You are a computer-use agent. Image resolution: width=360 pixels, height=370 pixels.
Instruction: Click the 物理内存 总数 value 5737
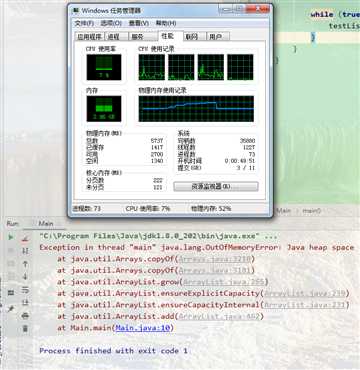[x=157, y=141]
